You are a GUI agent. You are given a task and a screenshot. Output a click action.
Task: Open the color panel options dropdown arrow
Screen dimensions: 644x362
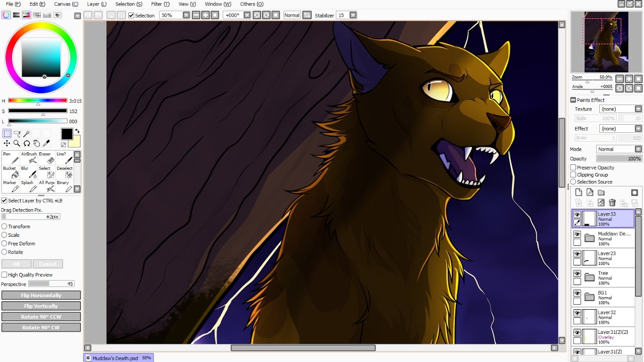(77, 16)
